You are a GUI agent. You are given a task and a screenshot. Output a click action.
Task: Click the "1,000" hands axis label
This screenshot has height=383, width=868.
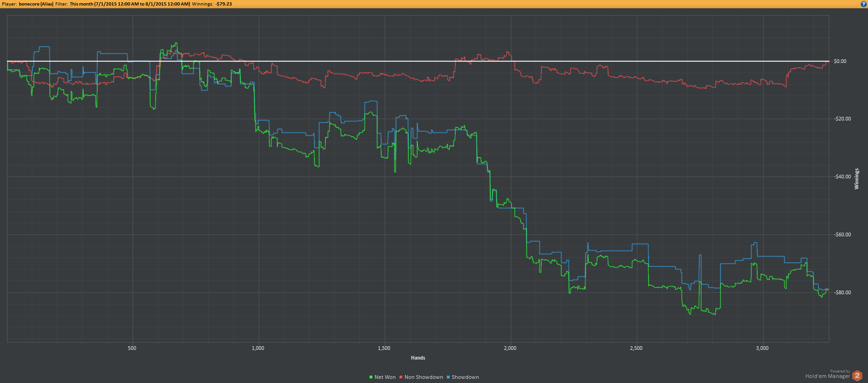(258, 348)
